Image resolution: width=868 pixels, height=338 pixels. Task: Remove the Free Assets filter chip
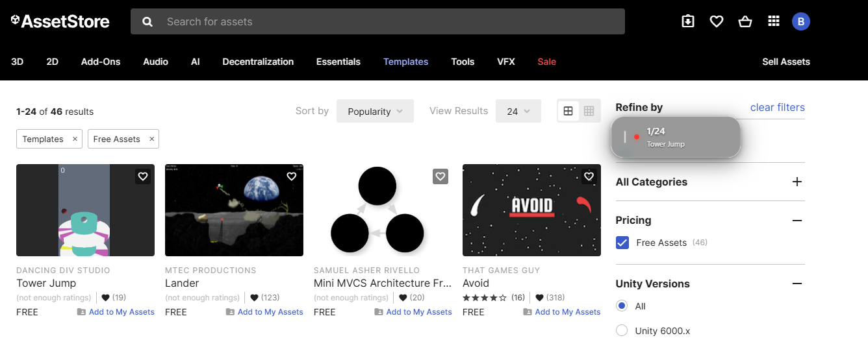[151, 139]
